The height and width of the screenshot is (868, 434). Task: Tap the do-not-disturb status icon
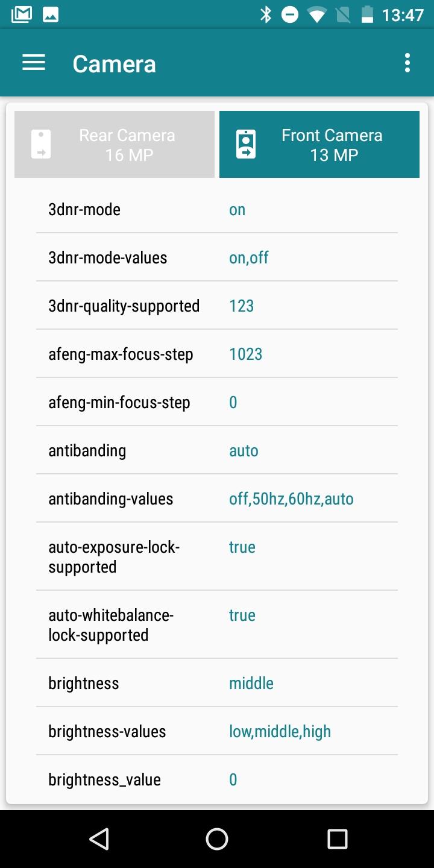[x=290, y=14]
